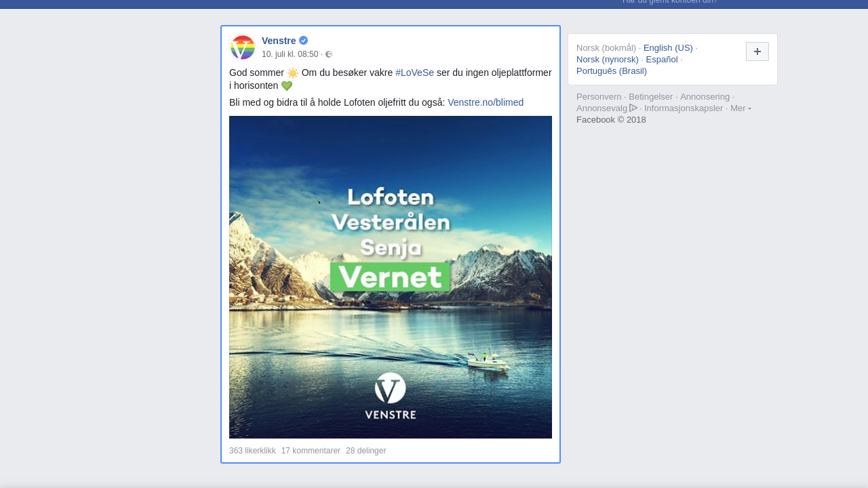This screenshot has width=868, height=488.
Task: Open the Lofoten Vernet post image
Action: [x=391, y=277]
